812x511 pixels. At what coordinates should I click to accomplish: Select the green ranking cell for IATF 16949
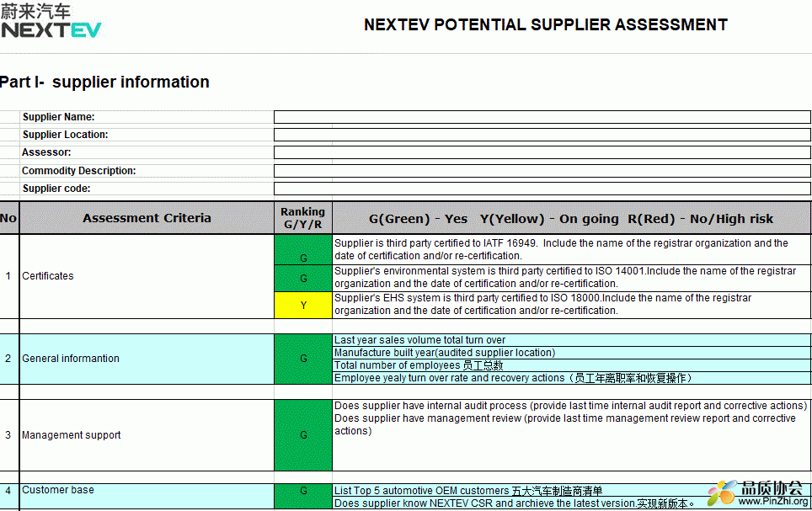(303, 250)
